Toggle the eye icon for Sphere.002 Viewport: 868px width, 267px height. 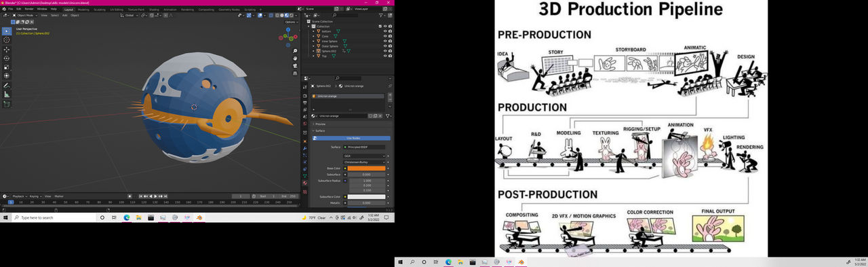click(386, 51)
